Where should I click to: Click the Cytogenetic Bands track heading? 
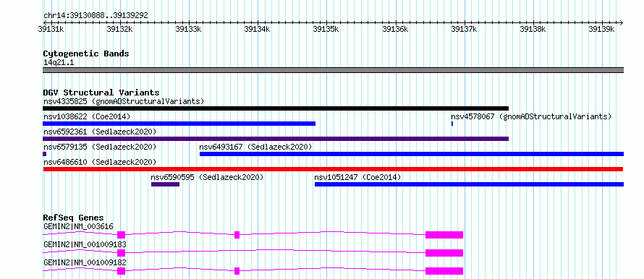[86, 53]
